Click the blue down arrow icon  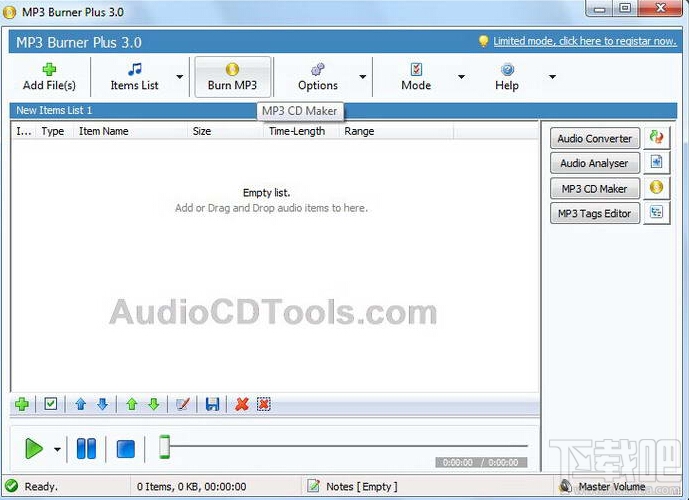[102, 404]
